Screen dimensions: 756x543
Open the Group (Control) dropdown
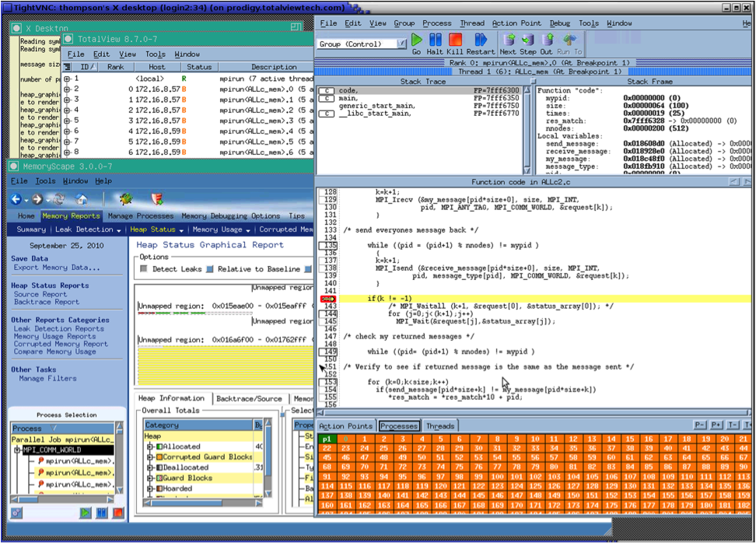coord(402,44)
